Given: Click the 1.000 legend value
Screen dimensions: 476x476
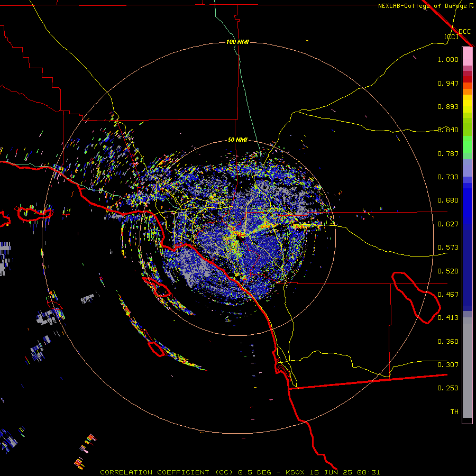Looking at the screenshot, I should [448, 59].
